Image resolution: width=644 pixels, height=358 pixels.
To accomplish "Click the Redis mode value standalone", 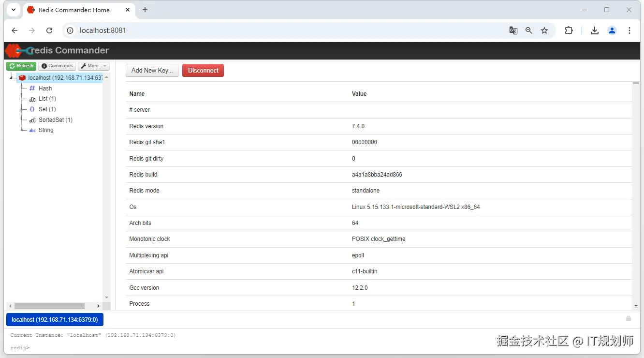I will 366,191.
